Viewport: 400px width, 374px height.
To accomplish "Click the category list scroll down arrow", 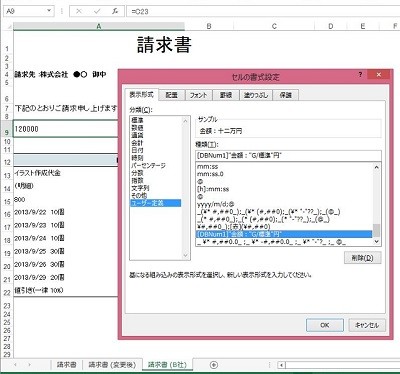I will point(186,256).
